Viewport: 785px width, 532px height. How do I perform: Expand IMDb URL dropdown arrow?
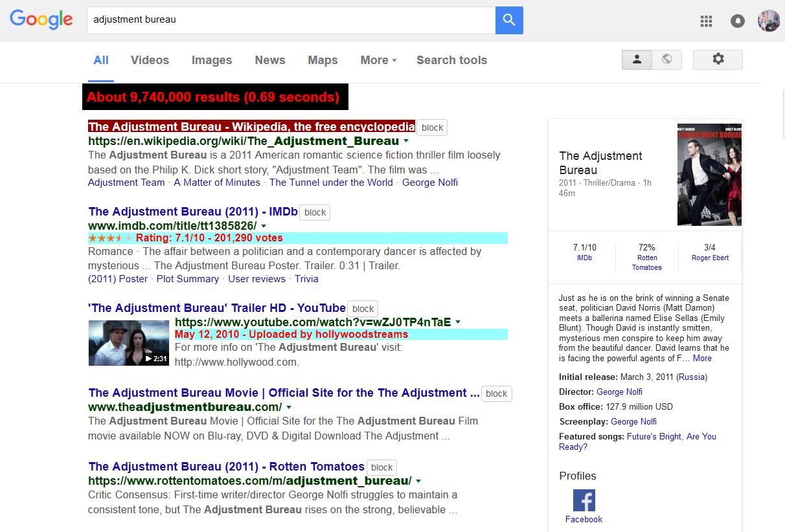pyautogui.click(x=264, y=226)
